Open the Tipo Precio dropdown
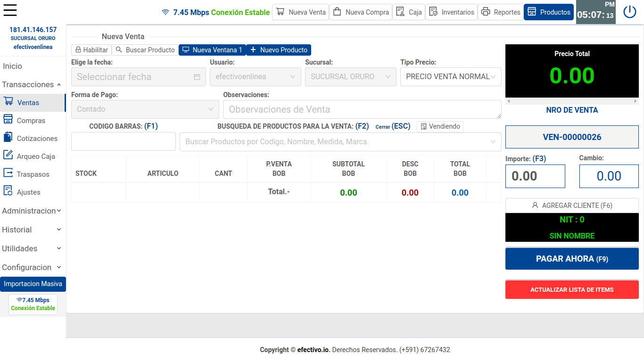Image resolution: width=644 pixels, height=362 pixels. [x=451, y=76]
